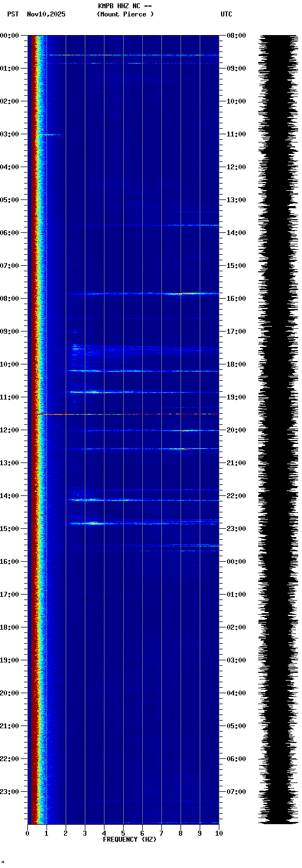This screenshot has width=302, height=868.
Task: Select PST axis label 22:00
Action: tap(10, 759)
